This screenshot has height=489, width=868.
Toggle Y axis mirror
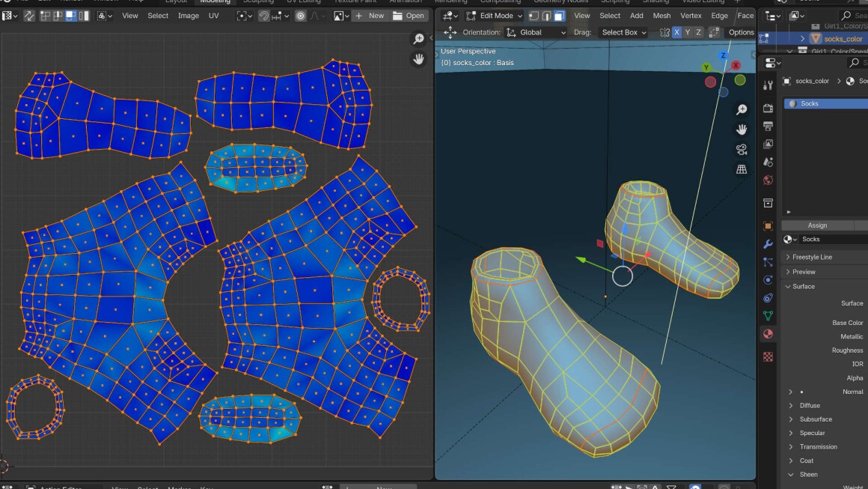coord(688,33)
